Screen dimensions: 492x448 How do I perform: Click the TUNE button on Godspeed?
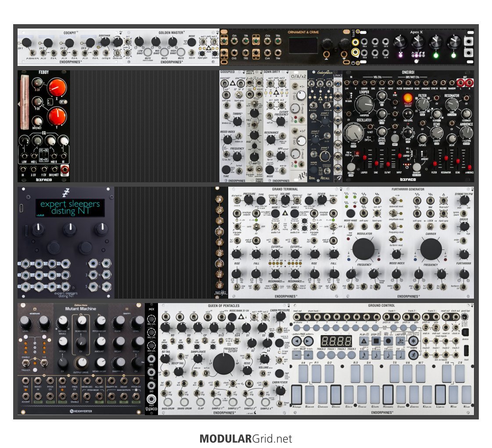(x=226, y=170)
